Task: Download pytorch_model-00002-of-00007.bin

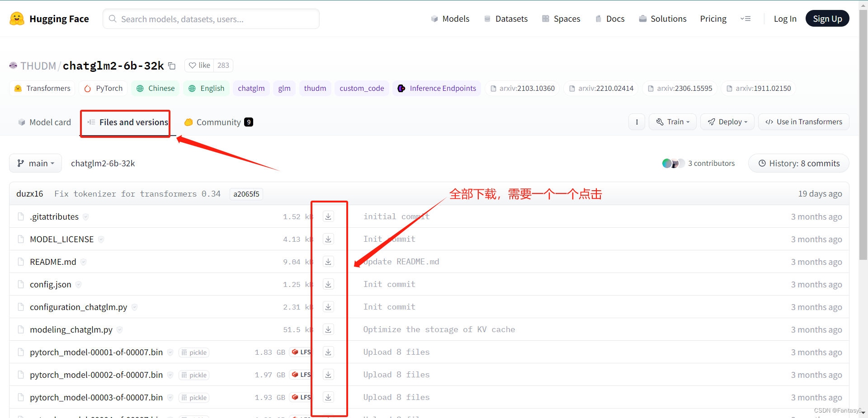Action: 328,375
